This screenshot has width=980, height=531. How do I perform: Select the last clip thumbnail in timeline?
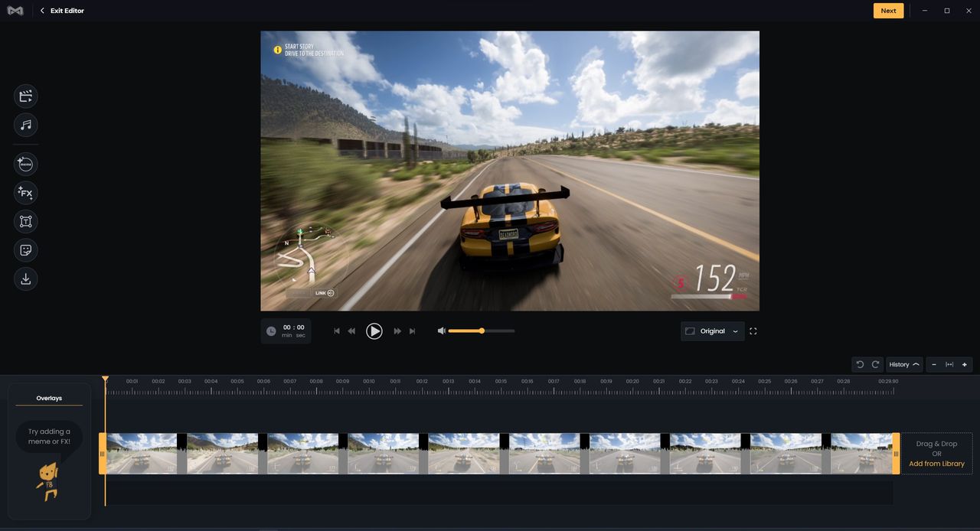tap(861, 454)
